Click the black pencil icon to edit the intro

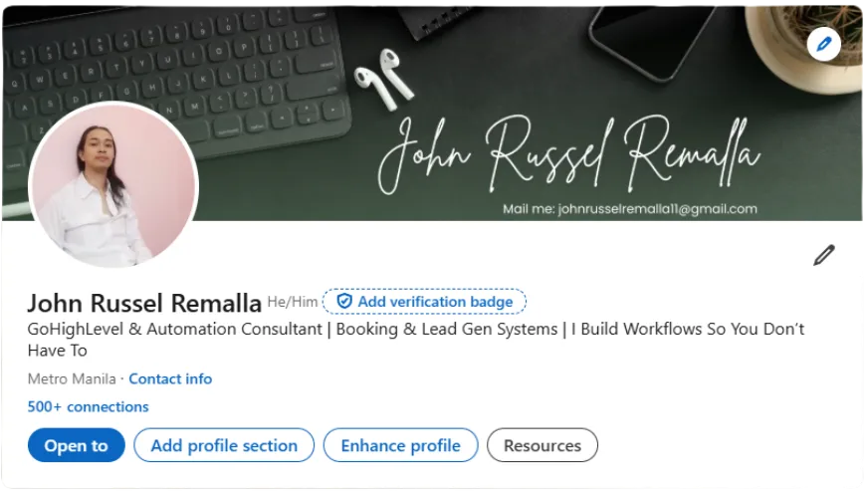824,255
